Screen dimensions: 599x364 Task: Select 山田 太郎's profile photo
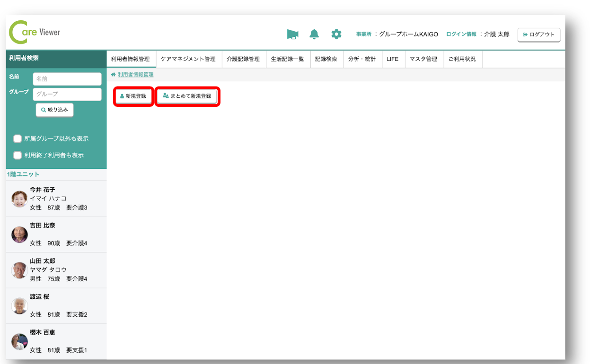pyautogui.click(x=19, y=270)
